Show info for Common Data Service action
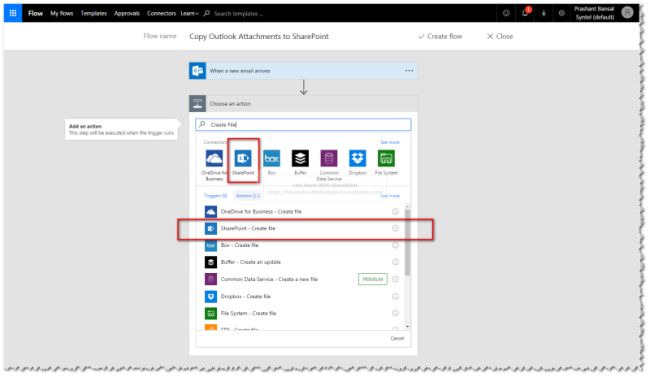The height and width of the screenshot is (377, 650). click(x=395, y=279)
